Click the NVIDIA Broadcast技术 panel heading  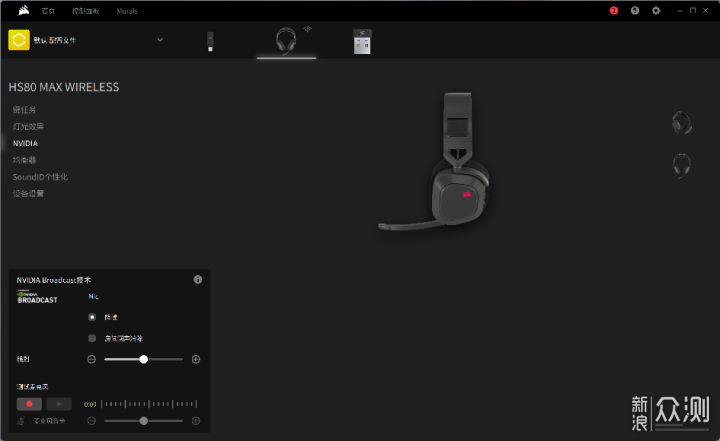point(54,280)
